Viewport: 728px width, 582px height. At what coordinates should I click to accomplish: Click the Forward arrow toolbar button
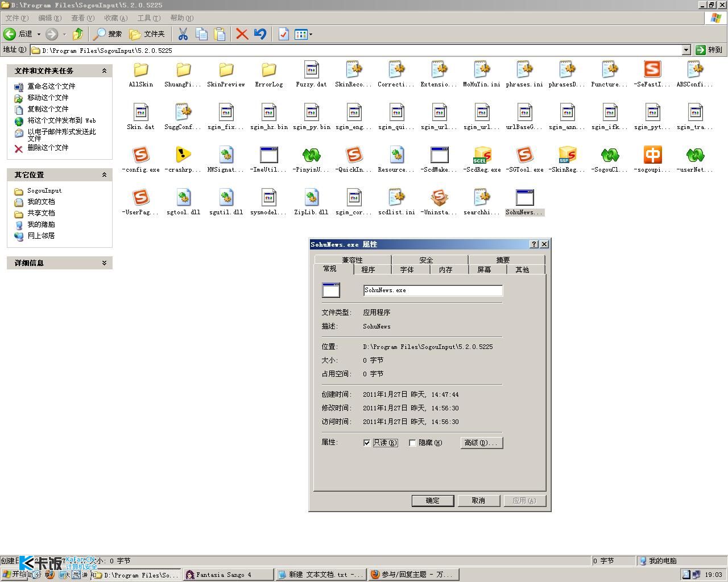(52, 34)
